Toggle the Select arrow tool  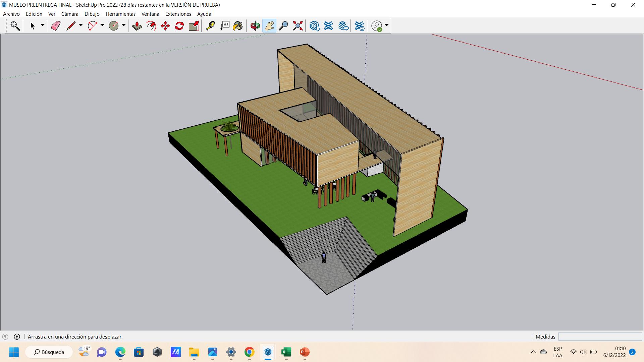point(33,26)
